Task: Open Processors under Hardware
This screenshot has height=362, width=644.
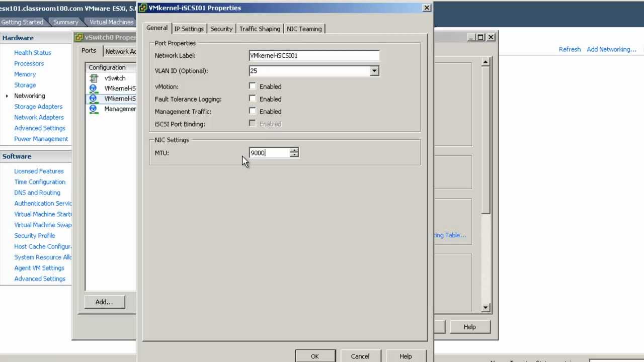Action: 29,63
